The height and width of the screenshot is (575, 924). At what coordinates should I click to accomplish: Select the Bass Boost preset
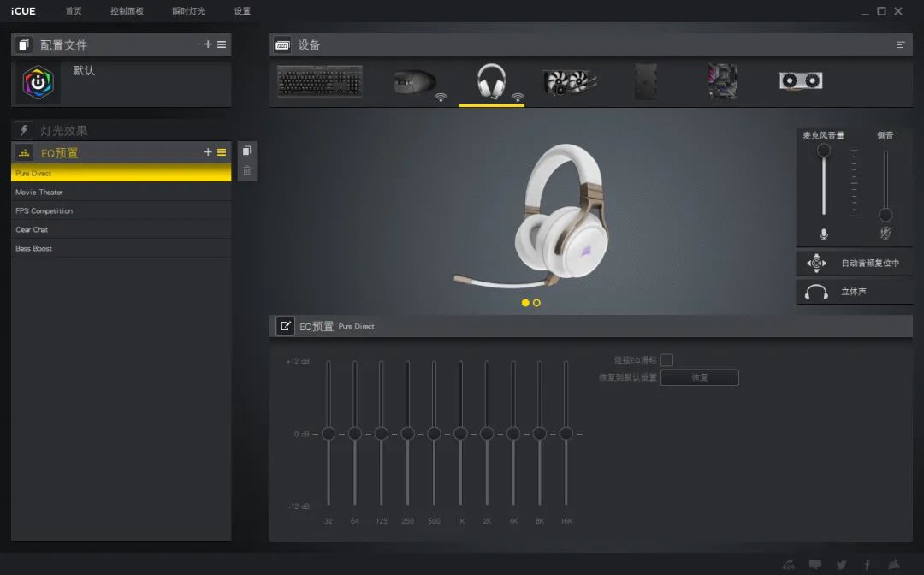click(121, 249)
